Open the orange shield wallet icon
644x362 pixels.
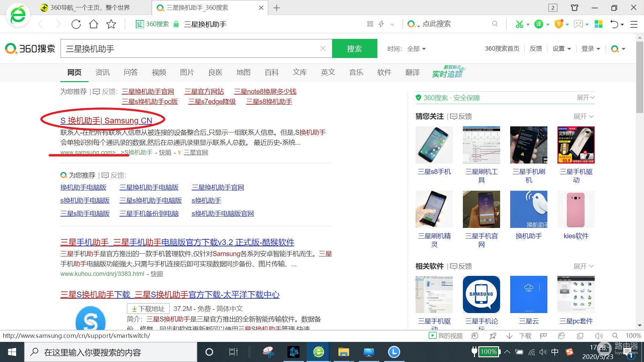point(558,24)
